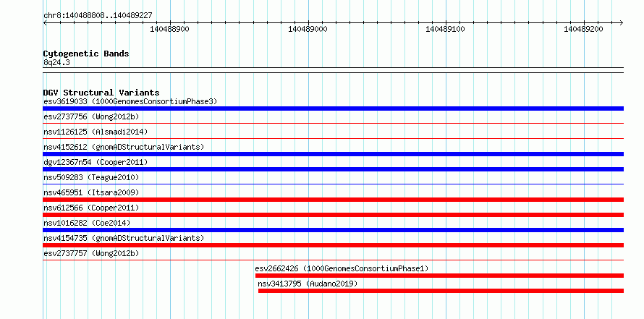Click ruler position 140489200

(583, 29)
